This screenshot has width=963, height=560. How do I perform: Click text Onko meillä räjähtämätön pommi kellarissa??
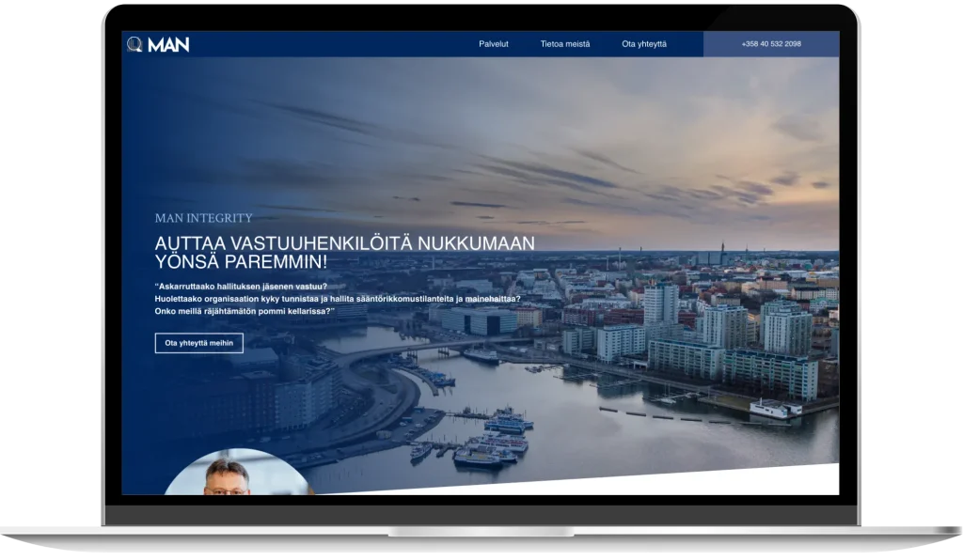click(245, 311)
